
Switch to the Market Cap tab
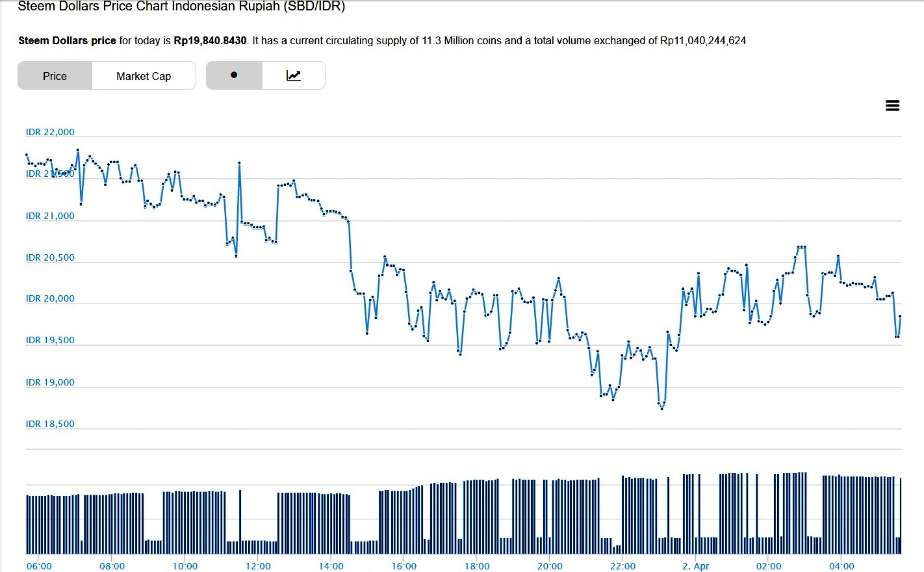point(144,76)
